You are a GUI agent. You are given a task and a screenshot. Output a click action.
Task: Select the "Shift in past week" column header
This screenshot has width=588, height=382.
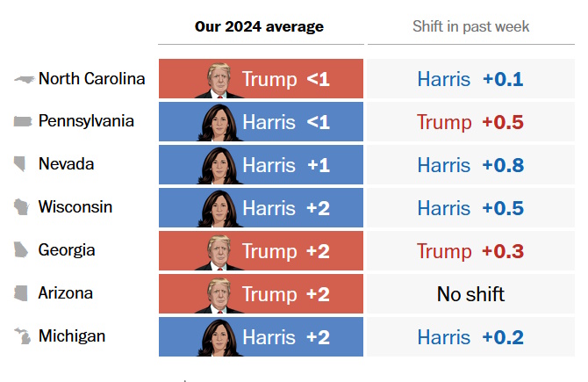click(x=470, y=26)
